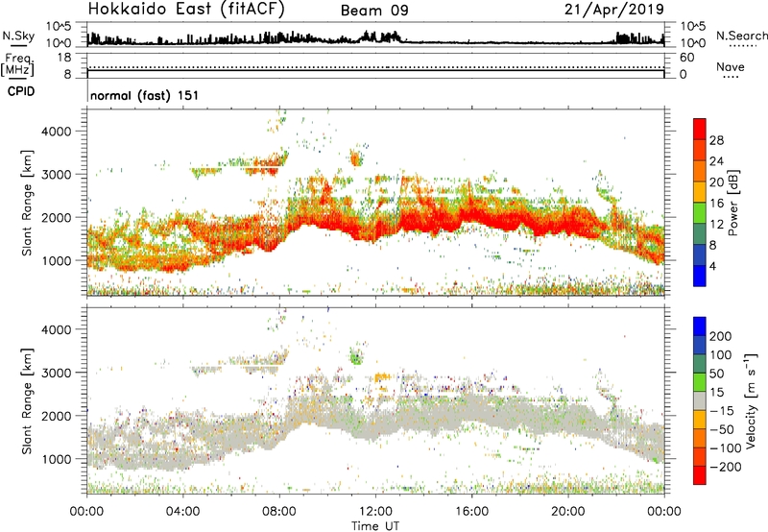Viewport: 768px width, 532px height.
Task: Click the '16' Power colorbar tick label
Action: coord(716,203)
